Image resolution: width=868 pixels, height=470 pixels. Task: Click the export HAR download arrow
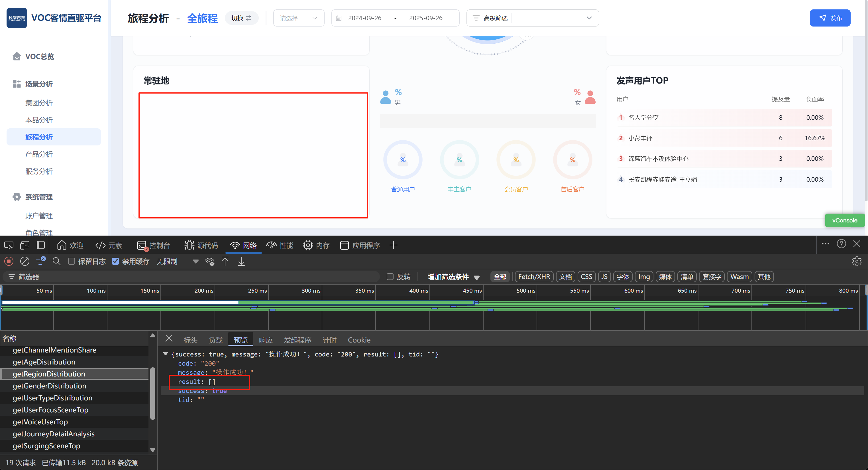click(241, 261)
